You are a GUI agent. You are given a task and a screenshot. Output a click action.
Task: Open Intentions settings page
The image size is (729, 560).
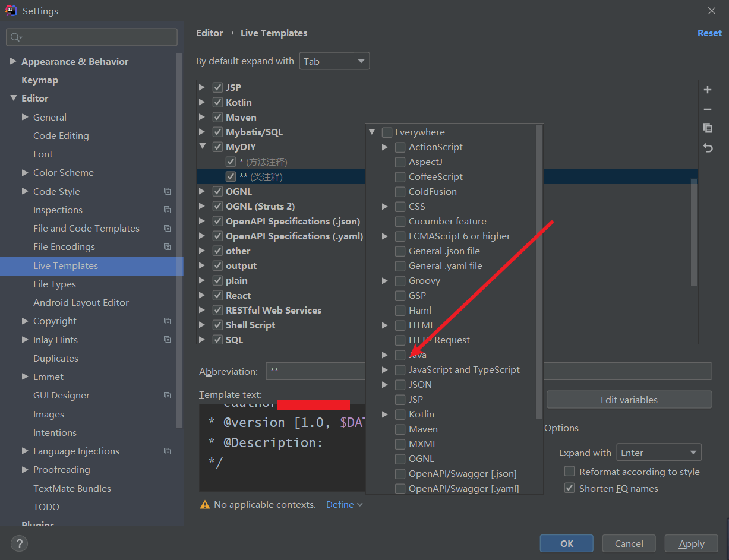coord(55,432)
